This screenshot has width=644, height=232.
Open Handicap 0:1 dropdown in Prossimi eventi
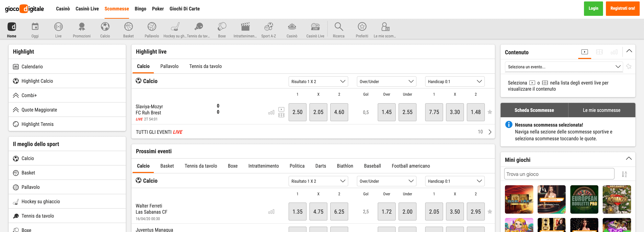click(455, 181)
